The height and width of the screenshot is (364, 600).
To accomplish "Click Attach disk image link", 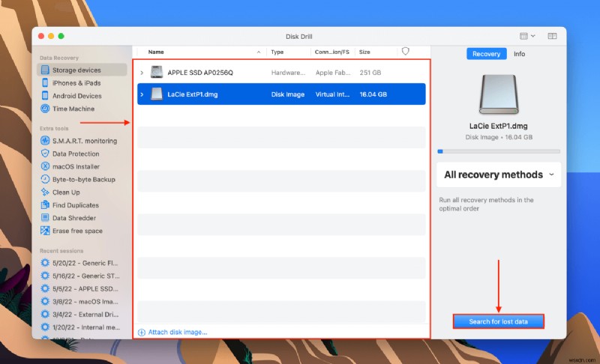I will coord(178,333).
